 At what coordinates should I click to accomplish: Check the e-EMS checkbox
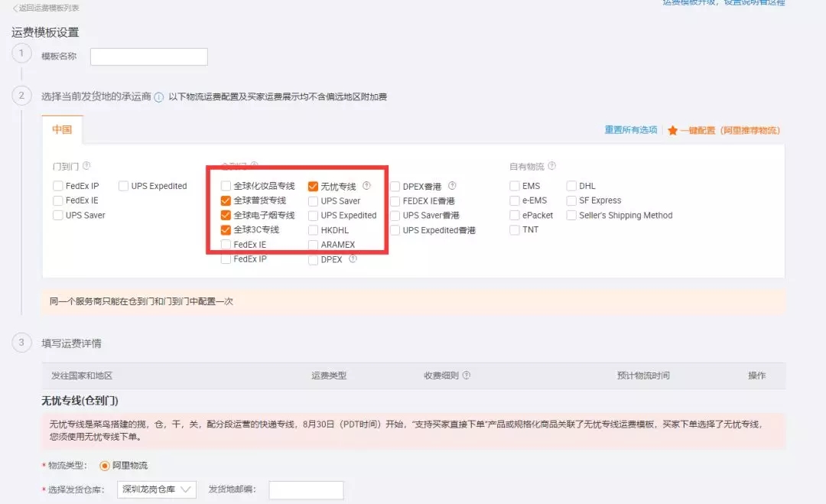point(515,200)
